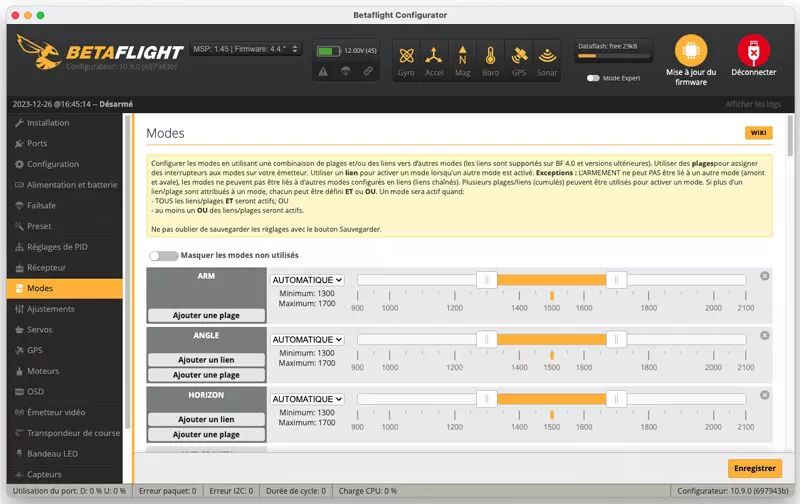Screen dimensions: 800x504
Task: Remove the ARM range with its X icon
Action: pyautogui.click(x=764, y=276)
